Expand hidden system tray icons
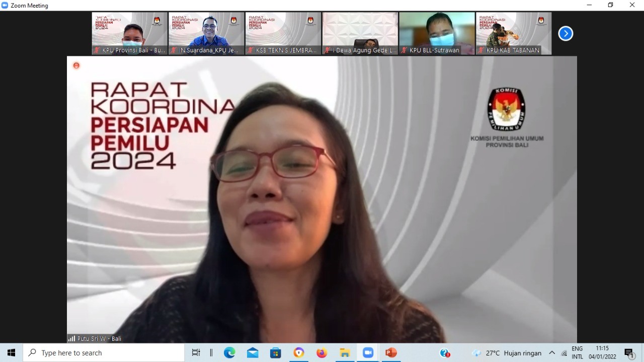The image size is (644, 362). pyautogui.click(x=552, y=353)
